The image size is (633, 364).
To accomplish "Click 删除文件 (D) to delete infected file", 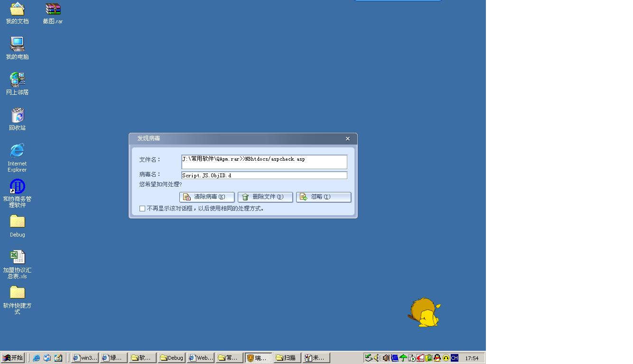I will [x=265, y=197].
